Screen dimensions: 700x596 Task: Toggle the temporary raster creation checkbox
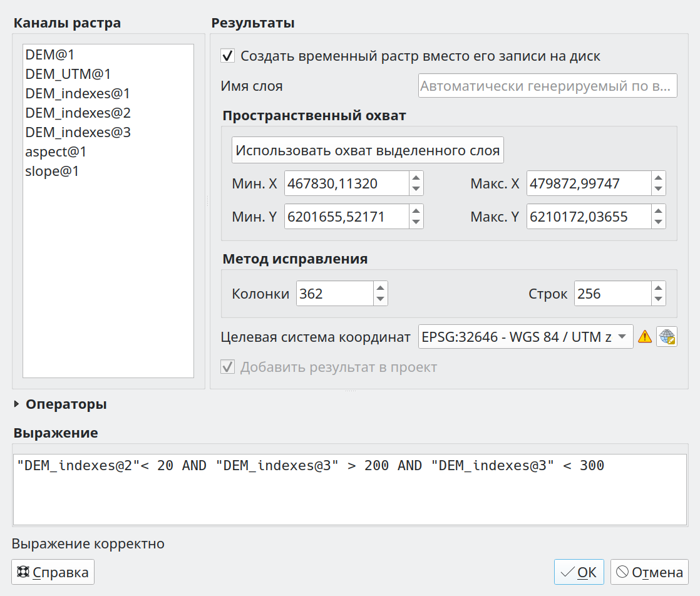(228, 56)
